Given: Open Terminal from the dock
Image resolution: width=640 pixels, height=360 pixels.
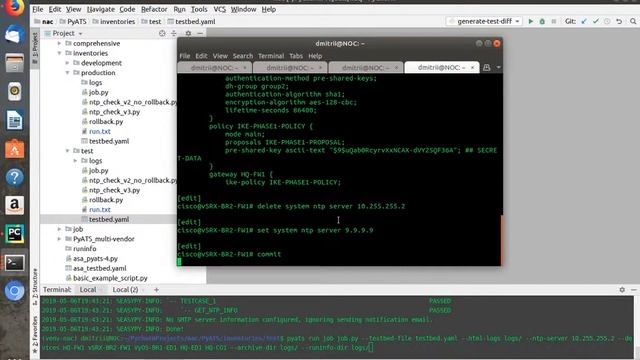Looking at the screenshot, I should click(x=14, y=262).
